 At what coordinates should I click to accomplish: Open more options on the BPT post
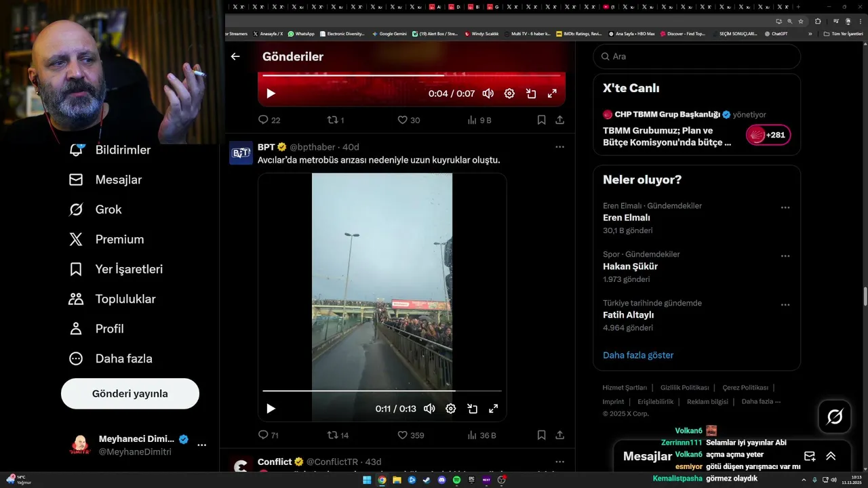(559, 147)
